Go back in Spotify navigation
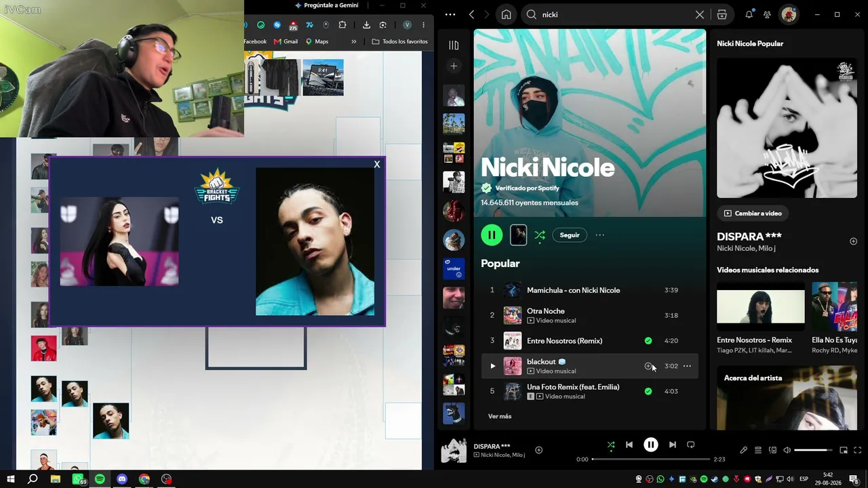 tap(472, 14)
